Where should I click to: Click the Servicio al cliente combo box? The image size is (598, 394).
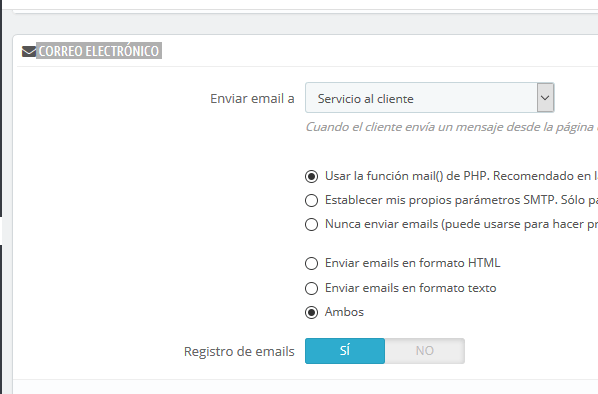[x=429, y=98]
